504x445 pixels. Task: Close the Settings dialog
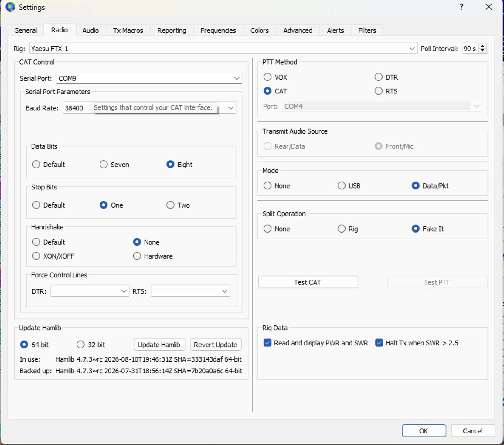click(x=489, y=7)
